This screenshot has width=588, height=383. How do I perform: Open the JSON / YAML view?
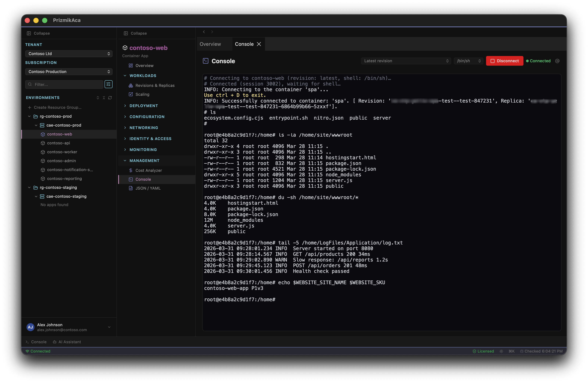(x=148, y=188)
